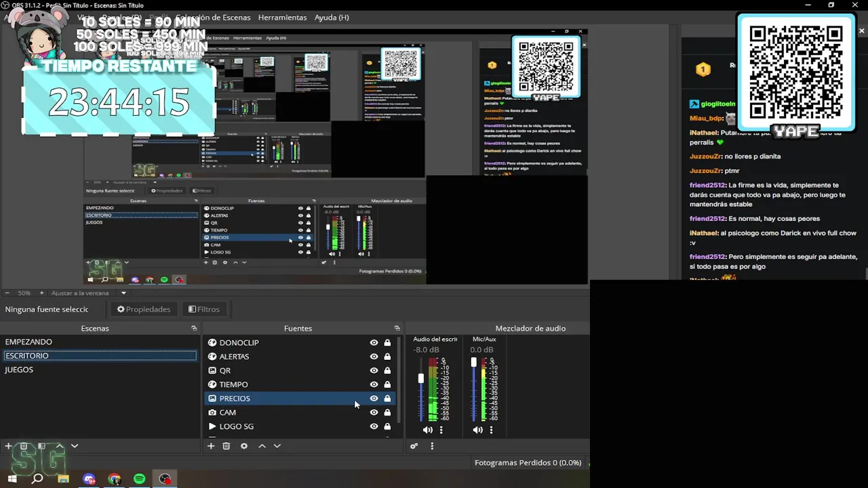
Task: Click the LOGO SG media source icon
Action: (212, 426)
